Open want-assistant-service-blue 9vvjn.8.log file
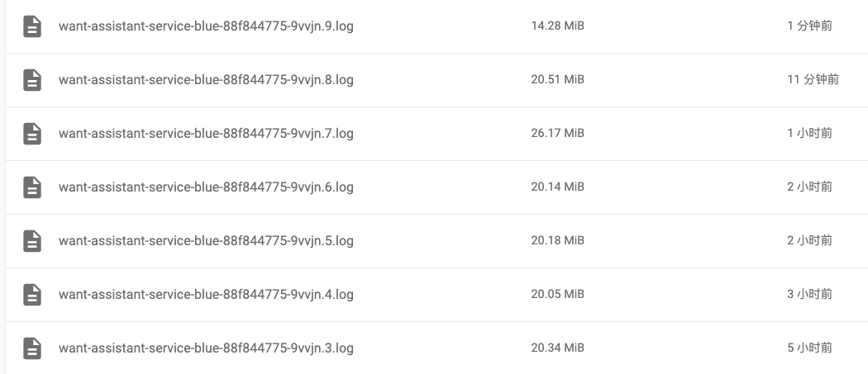 point(206,80)
